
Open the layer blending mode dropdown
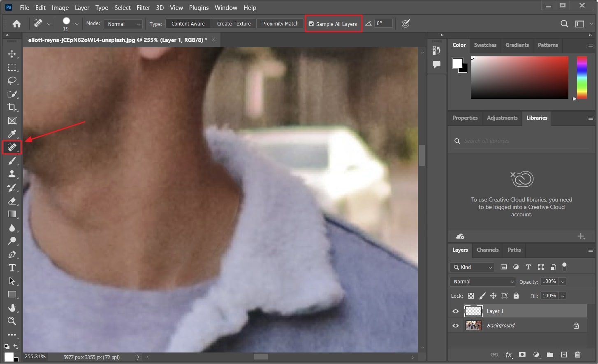[x=482, y=281]
